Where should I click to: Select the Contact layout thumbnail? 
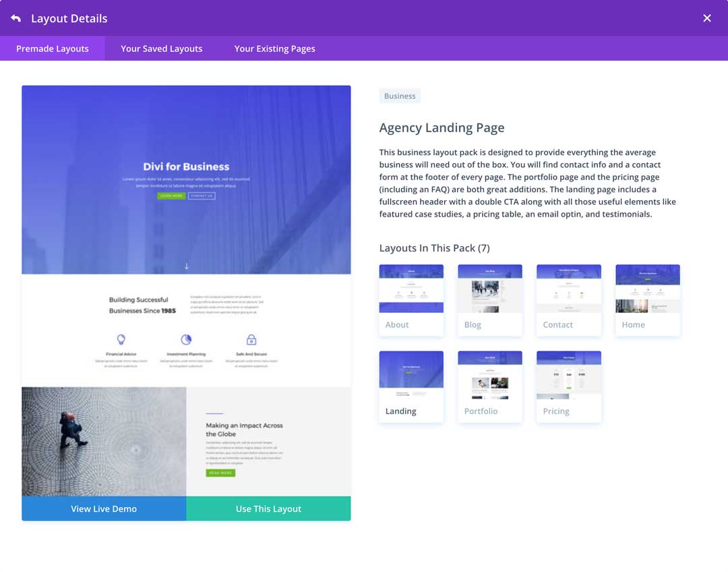[569, 300]
